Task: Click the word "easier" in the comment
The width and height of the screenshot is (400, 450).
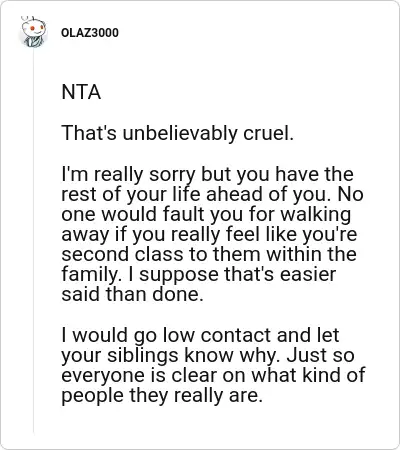Action: click(308, 274)
